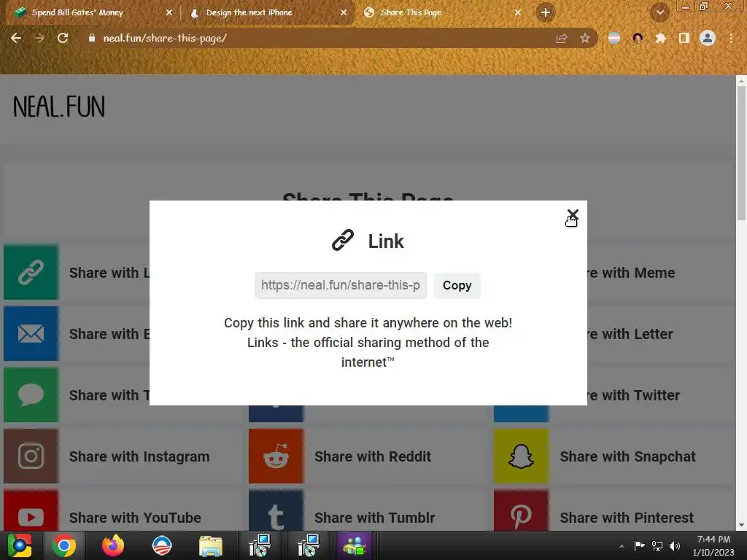Open the clock showing 7:44 PM
Screen dimensions: 747x560
713,545
